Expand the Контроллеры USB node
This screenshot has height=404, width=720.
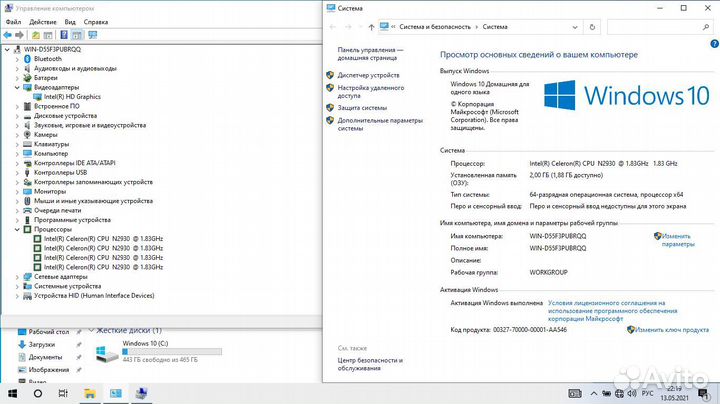click(x=17, y=173)
